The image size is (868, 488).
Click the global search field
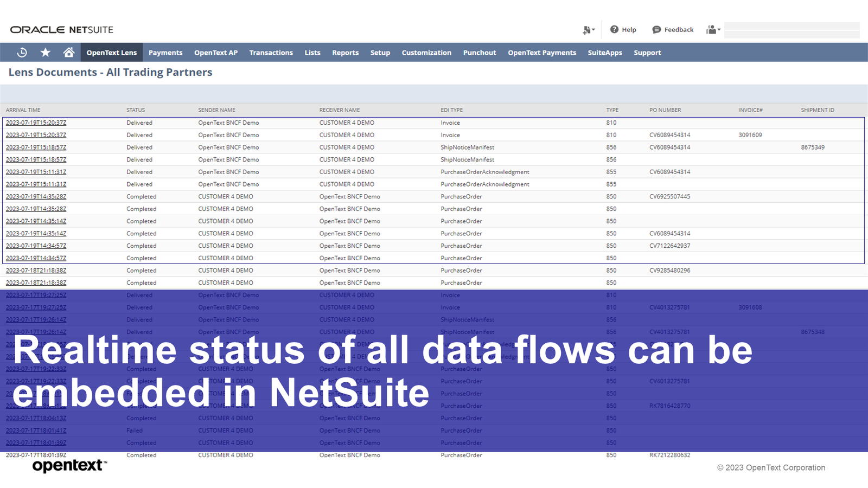[x=792, y=30]
